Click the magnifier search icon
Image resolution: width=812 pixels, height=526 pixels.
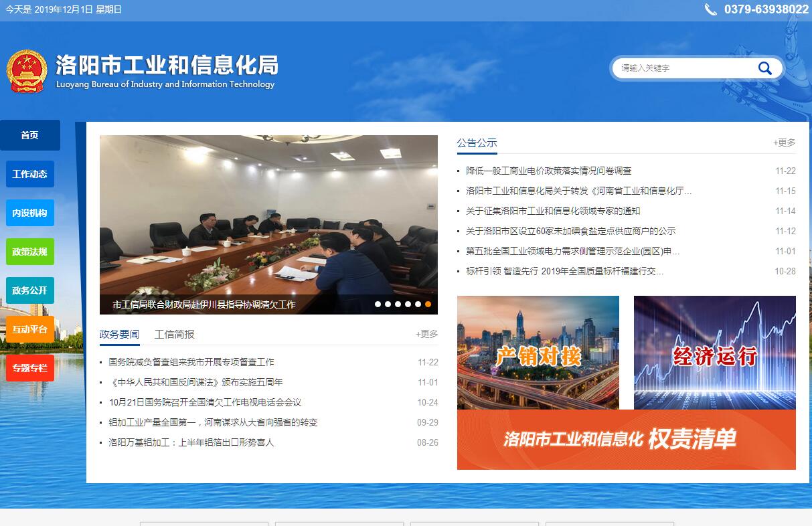click(x=764, y=68)
